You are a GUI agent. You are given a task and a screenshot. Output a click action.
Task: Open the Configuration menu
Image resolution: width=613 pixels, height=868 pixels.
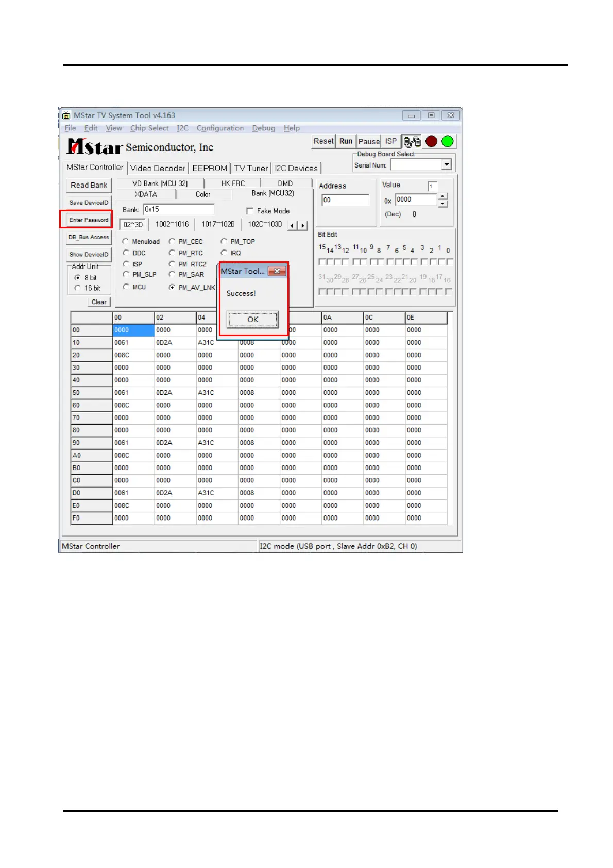pos(220,128)
